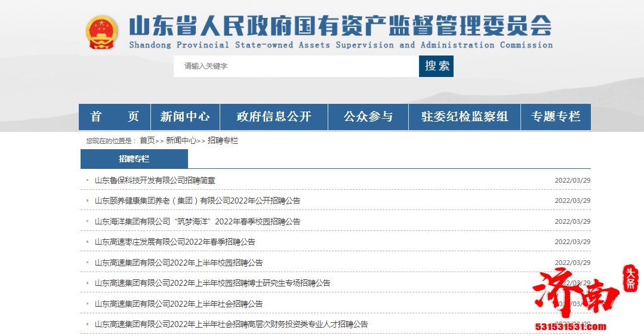Image resolution: width=644 pixels, height=336 pixels.
Task: Open 山东高速集团2022年上半年校园招聘公告
Action: (178, 263)
